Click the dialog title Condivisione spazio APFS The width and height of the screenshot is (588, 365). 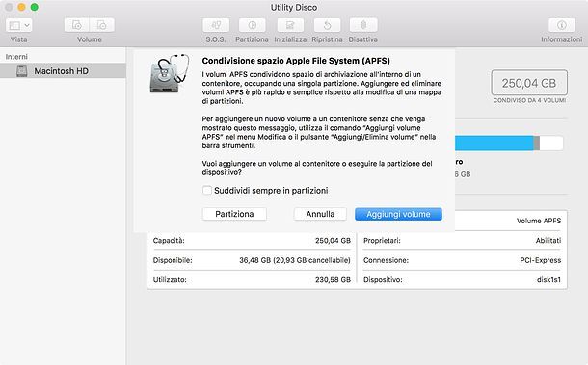296,61
